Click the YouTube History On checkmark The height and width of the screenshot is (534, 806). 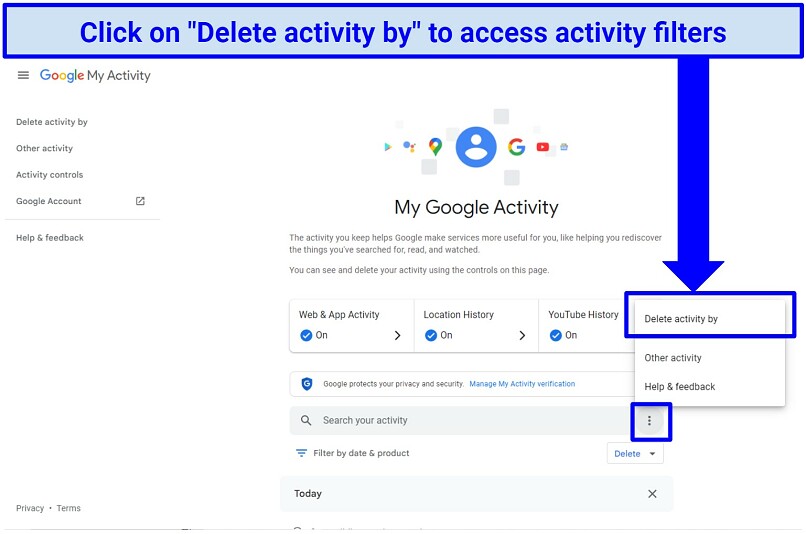tap(556, 336)
